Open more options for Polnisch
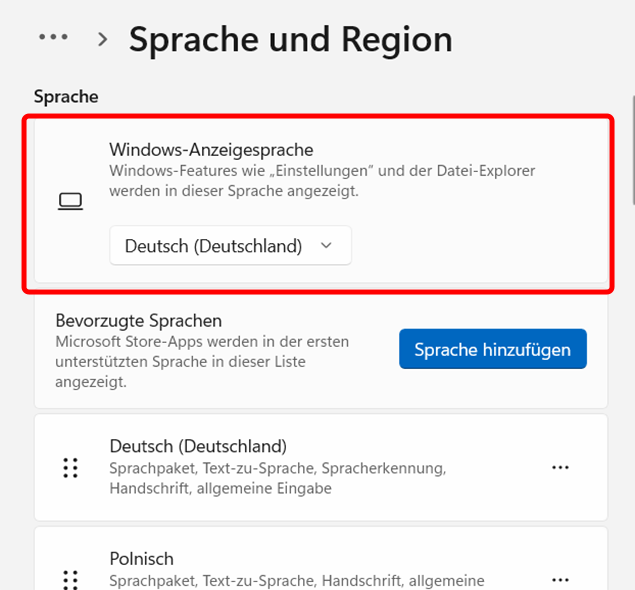635x590 pixels. coord(560,580)
